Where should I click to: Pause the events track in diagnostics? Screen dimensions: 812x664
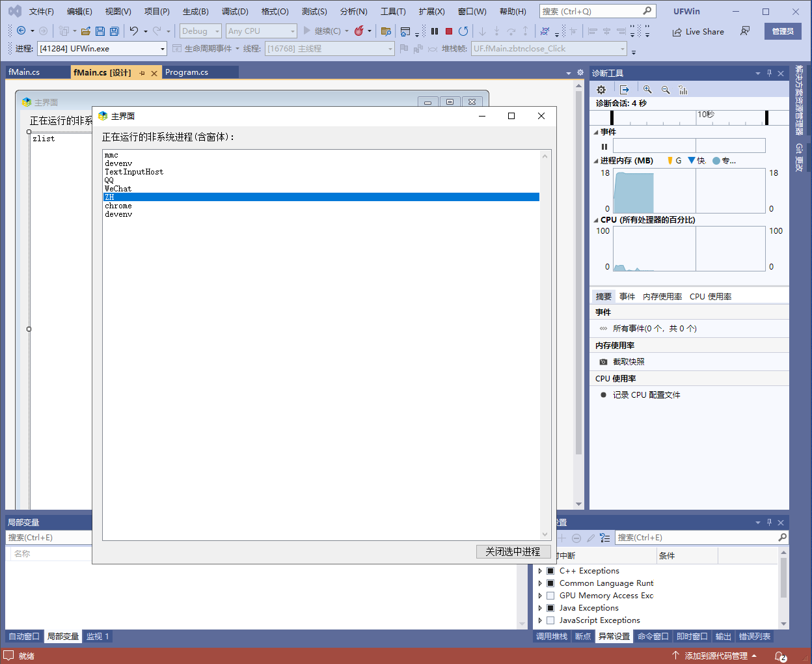pos(604,146)
